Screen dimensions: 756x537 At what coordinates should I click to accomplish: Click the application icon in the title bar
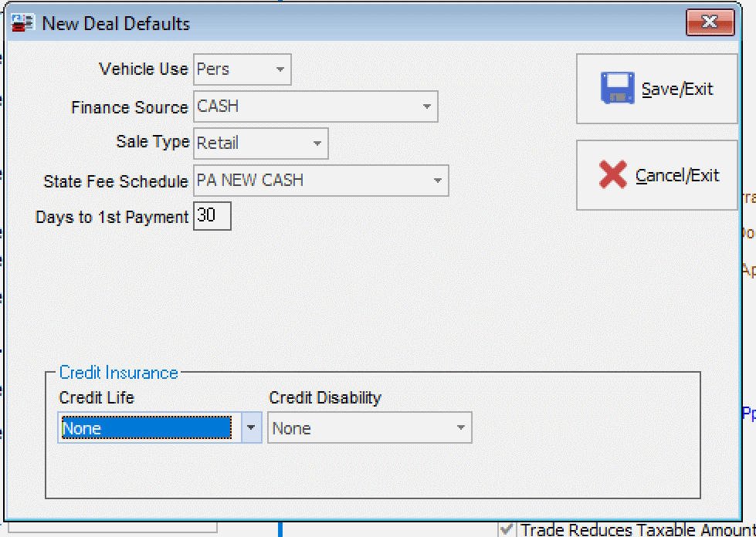[23, 23]
